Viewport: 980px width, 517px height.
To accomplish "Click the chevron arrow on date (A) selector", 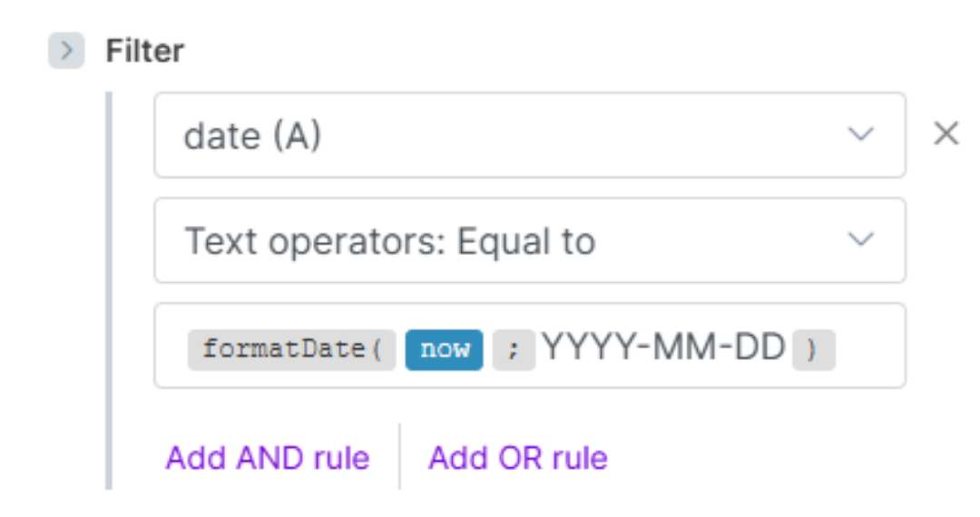I will coord(859,135).
